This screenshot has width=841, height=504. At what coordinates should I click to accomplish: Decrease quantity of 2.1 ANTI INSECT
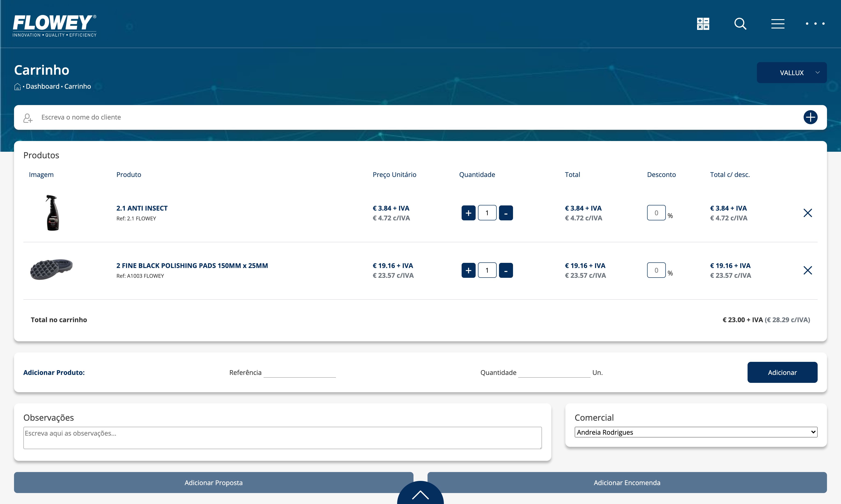pyautogui.click(x=506, y=213)
